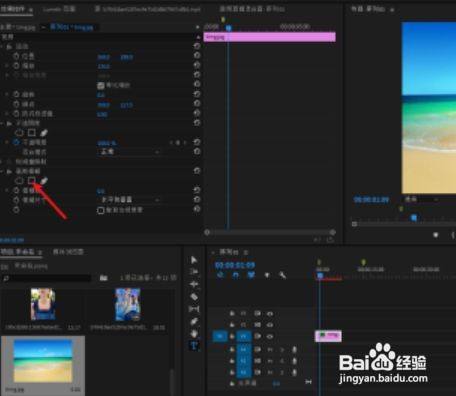Add marker in the Program monitor

435,235
